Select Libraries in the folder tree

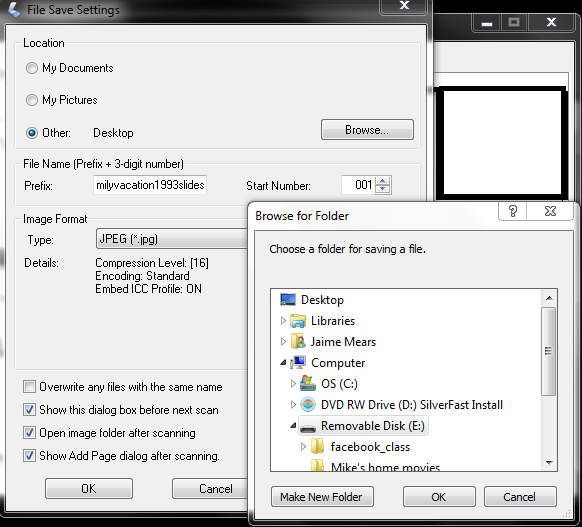pos(333,321)
